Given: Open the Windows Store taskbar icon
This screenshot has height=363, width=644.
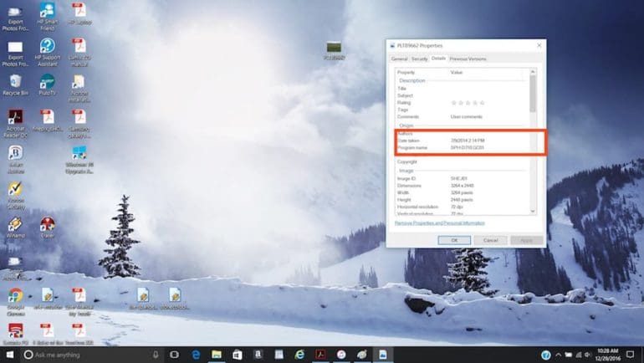Looking at the screenshot, I should (x=238, y=355).
